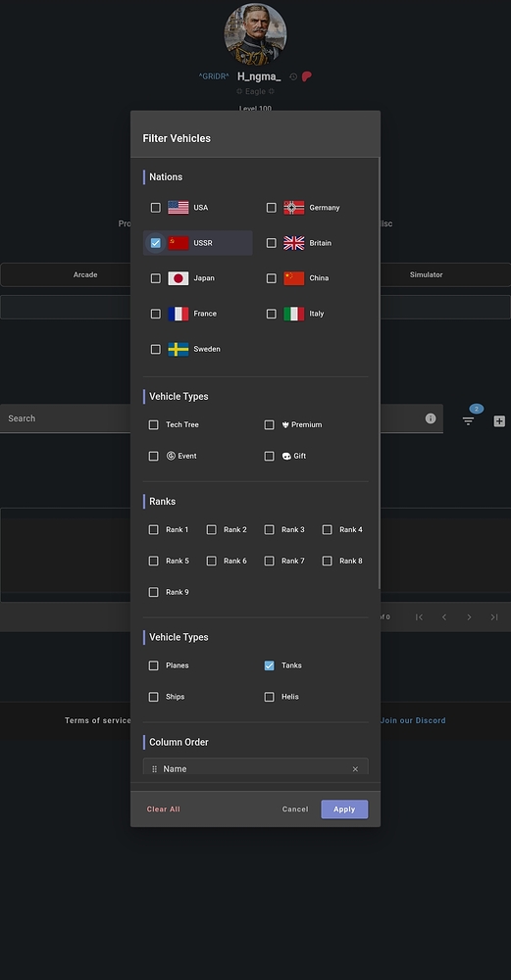Viewport: 511px width, 980px height.
Task: Uncheck the USSR nation checkbox
Action: 156,243
